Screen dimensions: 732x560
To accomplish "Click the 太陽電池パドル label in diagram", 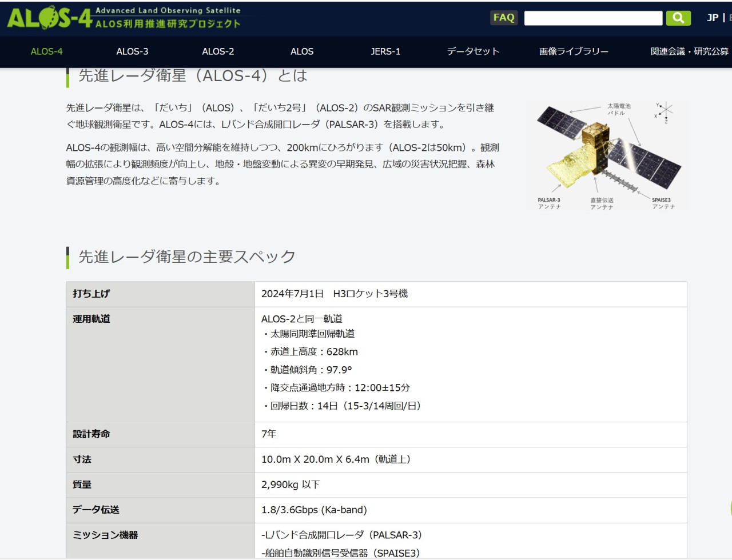I will (x=618, y=109).
